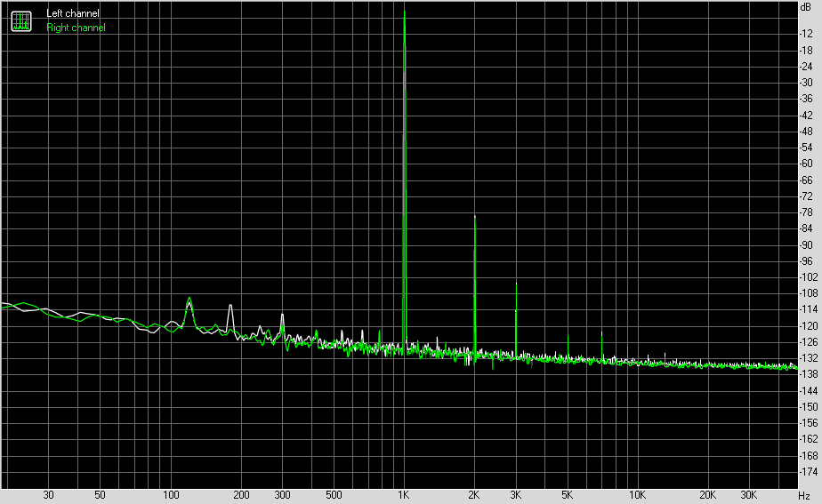The width and height of the screenshot is (822, 504).
Task: Click the 20K frequency axis label
Action: click(708, 495)
